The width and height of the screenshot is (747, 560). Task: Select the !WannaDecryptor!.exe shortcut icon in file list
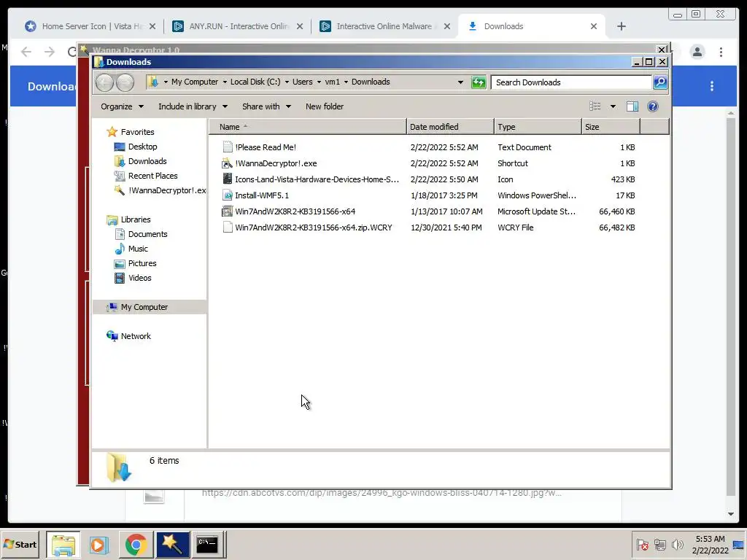coord(228,163)
